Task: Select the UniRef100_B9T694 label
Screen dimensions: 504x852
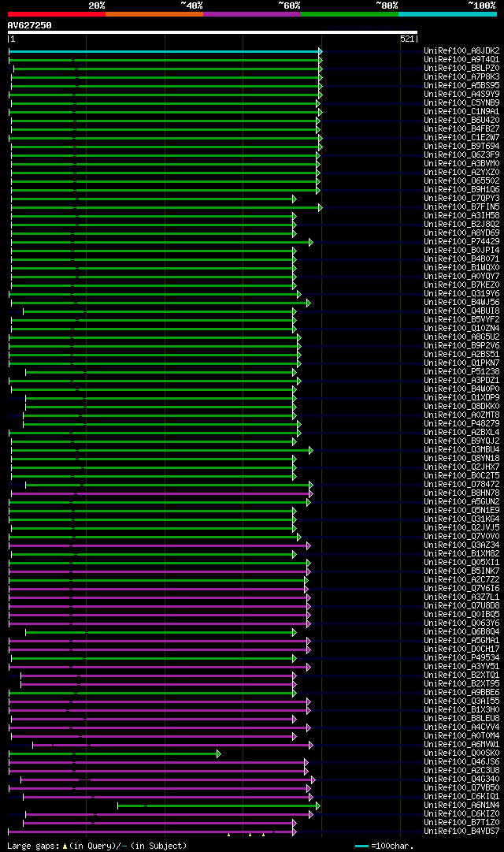Action: point(461,146)
